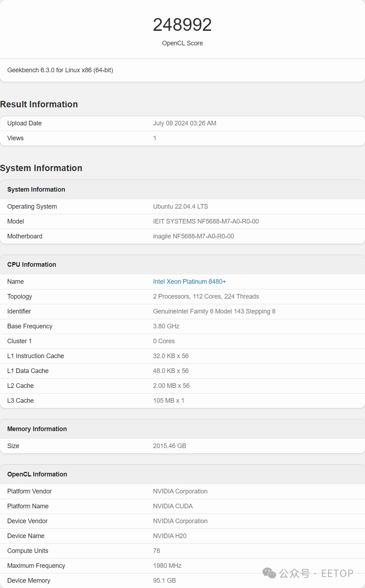Click the Result Information heading
The width and height of the screenshot is (365, 588).
click(x=39, y=104)
